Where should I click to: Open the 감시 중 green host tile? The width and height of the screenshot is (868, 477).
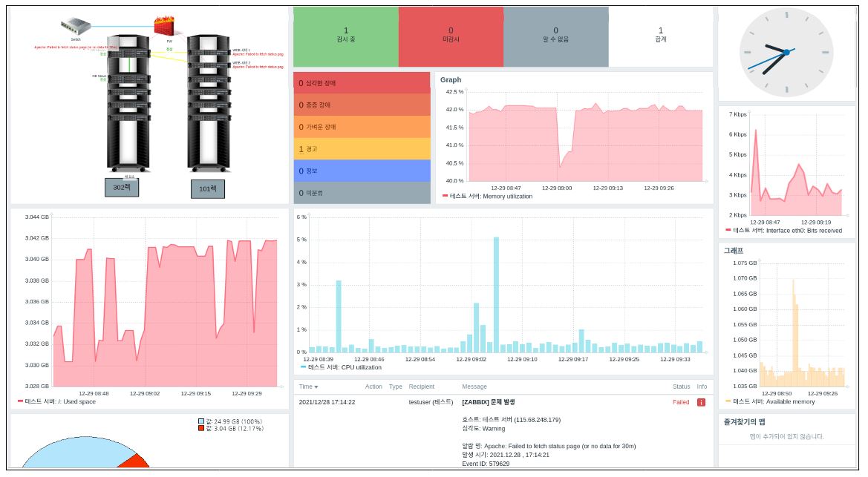pos(346,37)
